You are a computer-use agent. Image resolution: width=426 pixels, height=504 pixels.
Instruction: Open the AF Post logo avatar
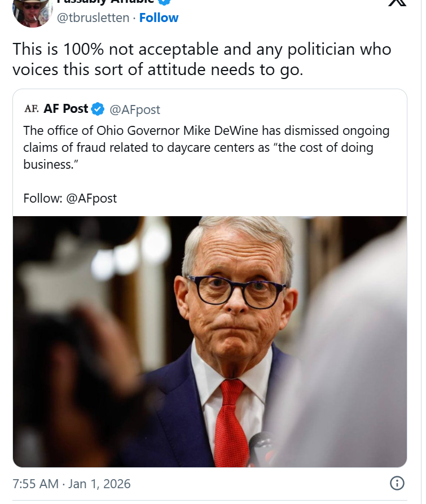[31, 108]
